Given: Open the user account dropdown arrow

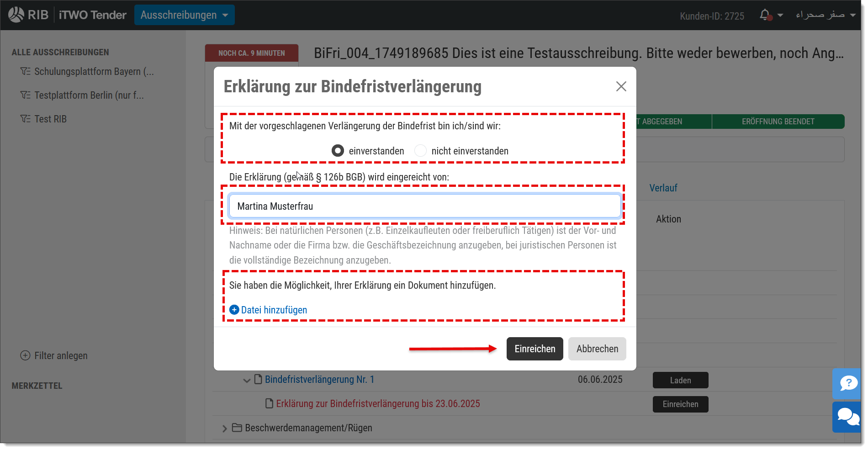Looking at the screenshot, I should click(x=852, y=15).
